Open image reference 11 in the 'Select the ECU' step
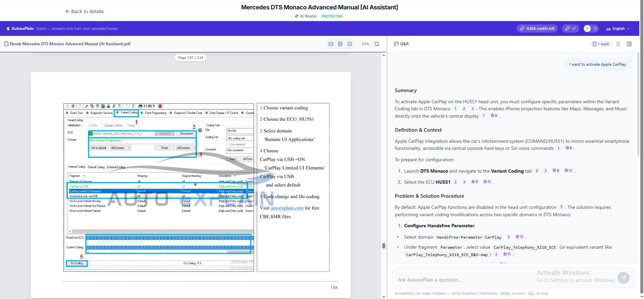 [487, 182]
